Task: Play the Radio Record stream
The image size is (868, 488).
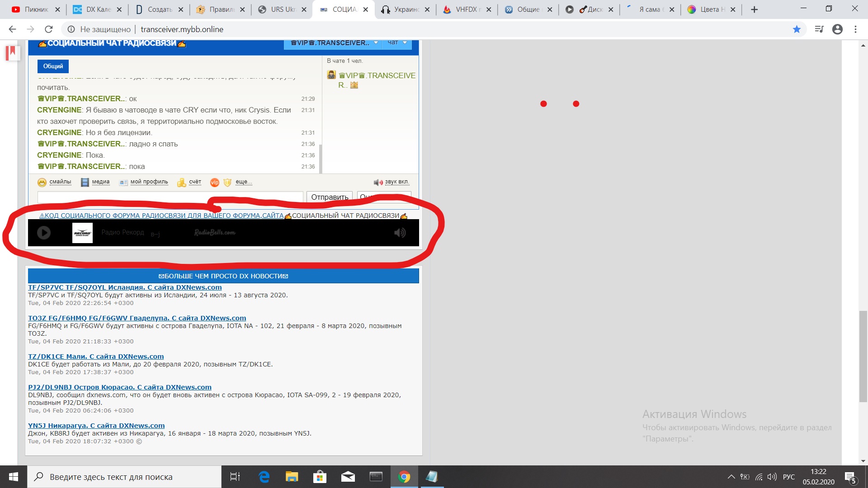Action: pos(44,233)
